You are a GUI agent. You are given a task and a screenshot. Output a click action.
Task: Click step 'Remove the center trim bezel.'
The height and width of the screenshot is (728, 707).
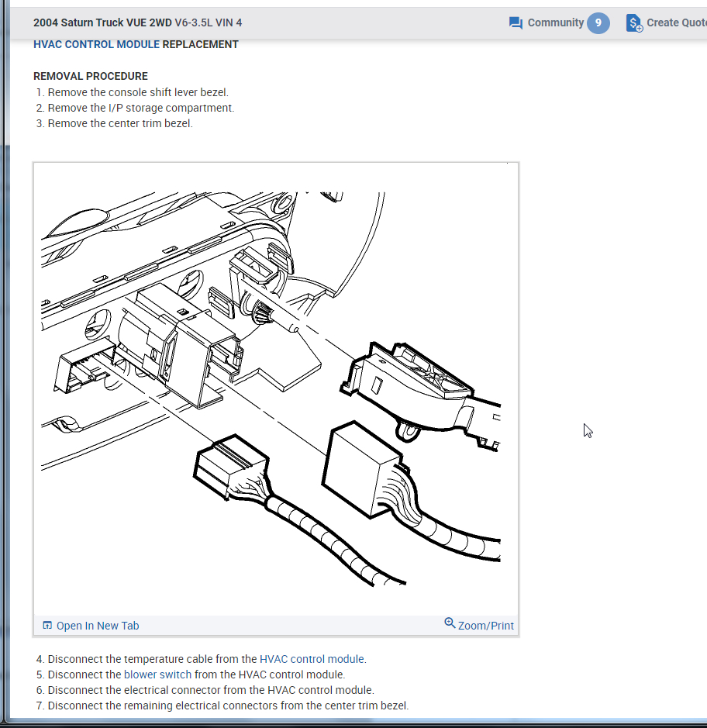point(120,123)
